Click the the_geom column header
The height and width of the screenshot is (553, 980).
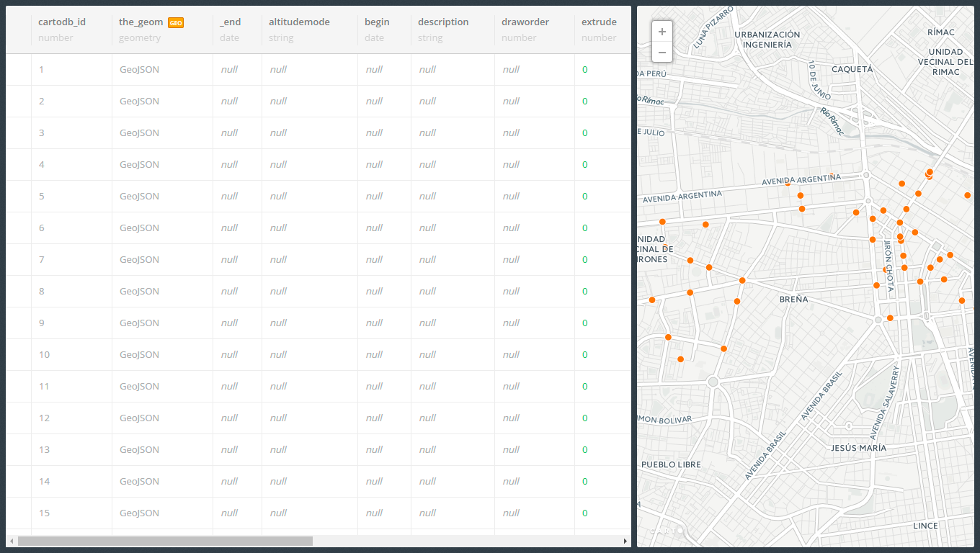[x=141, y=22]
